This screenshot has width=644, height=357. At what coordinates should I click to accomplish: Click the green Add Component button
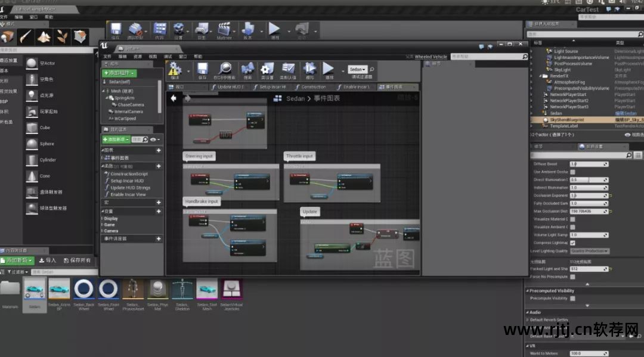tap(119, 73)
